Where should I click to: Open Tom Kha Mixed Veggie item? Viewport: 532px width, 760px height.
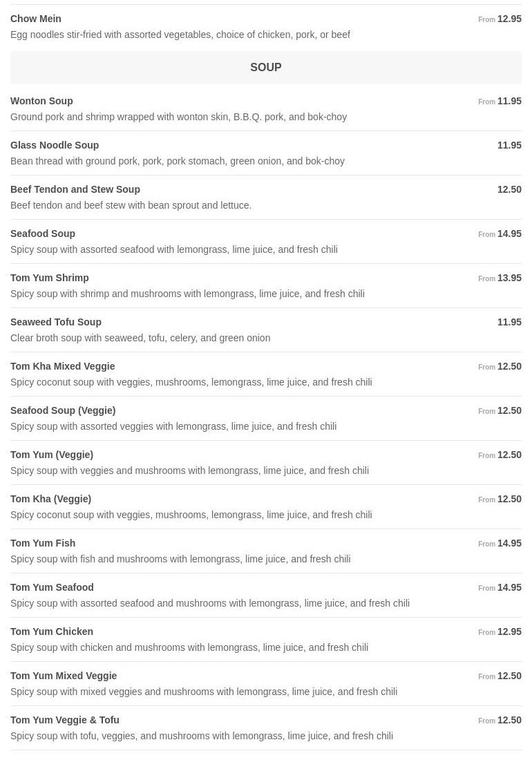(63, 366)
